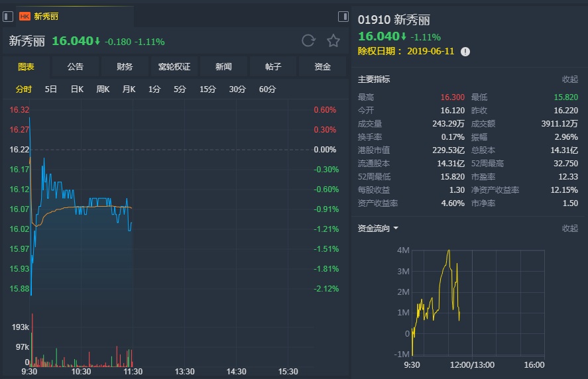
Task: Click the 52周最高 value 32.750
Action: 566,164
